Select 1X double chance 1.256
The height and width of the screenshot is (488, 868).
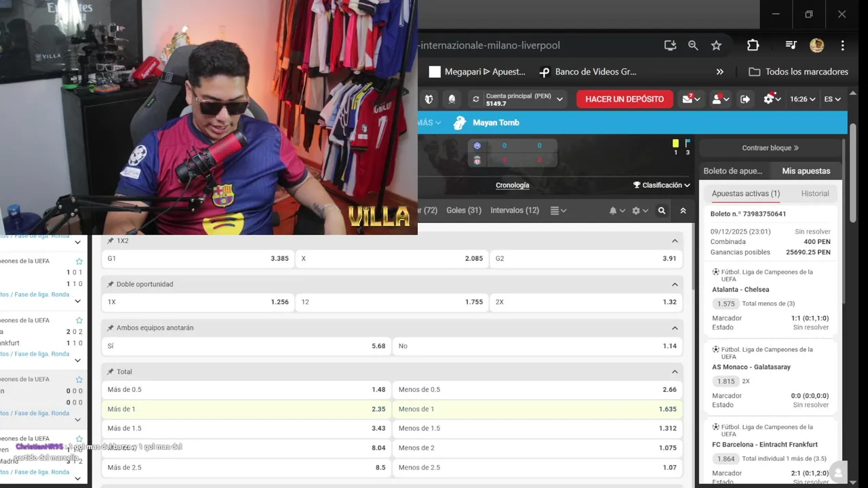click(198, 302)
